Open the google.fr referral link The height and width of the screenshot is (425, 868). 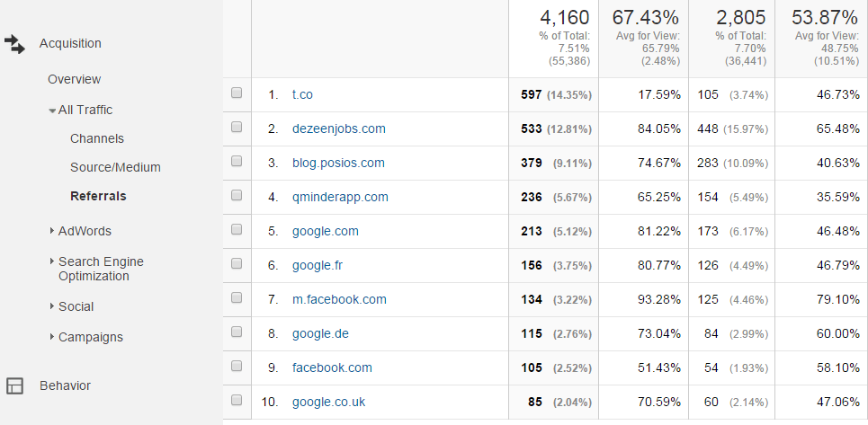point(318,266)
